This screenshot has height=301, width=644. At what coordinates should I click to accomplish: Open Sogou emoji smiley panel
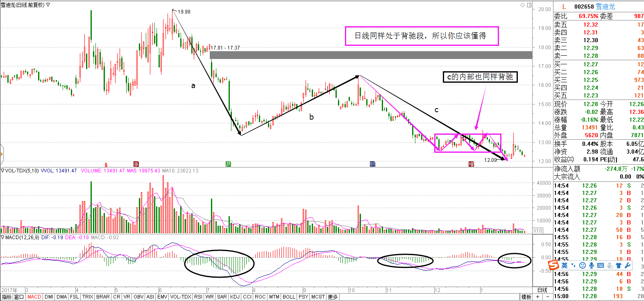coord(583,266)
